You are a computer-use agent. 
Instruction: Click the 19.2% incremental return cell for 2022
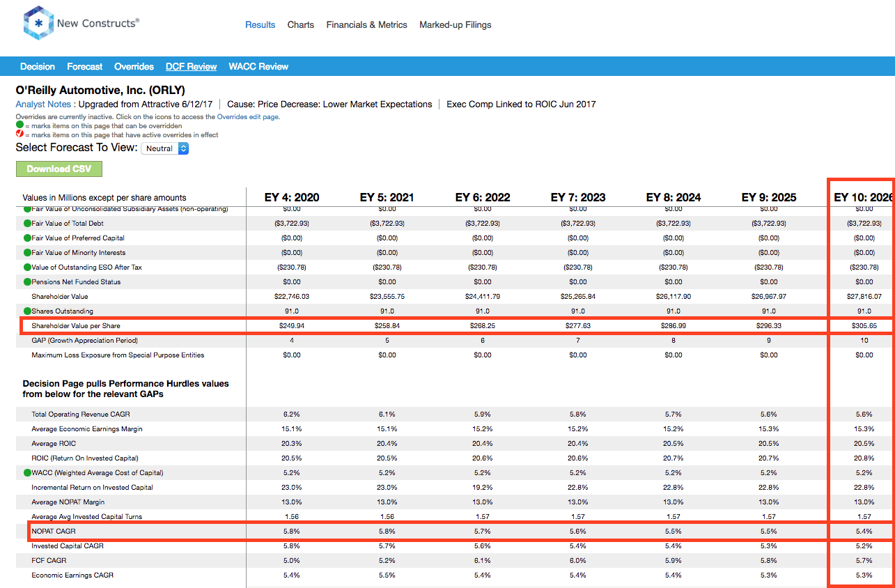tap(483, 488)
